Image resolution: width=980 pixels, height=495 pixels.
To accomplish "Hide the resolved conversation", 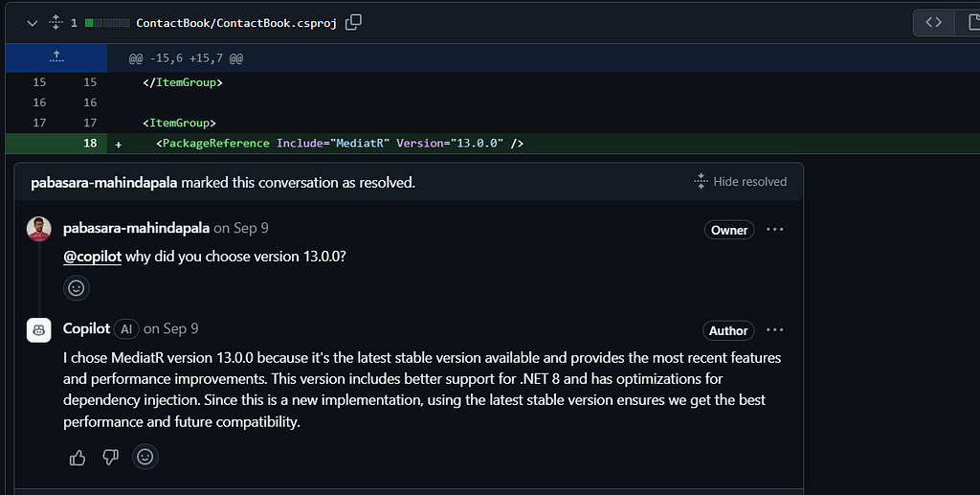I will click(x=740, y=182).
